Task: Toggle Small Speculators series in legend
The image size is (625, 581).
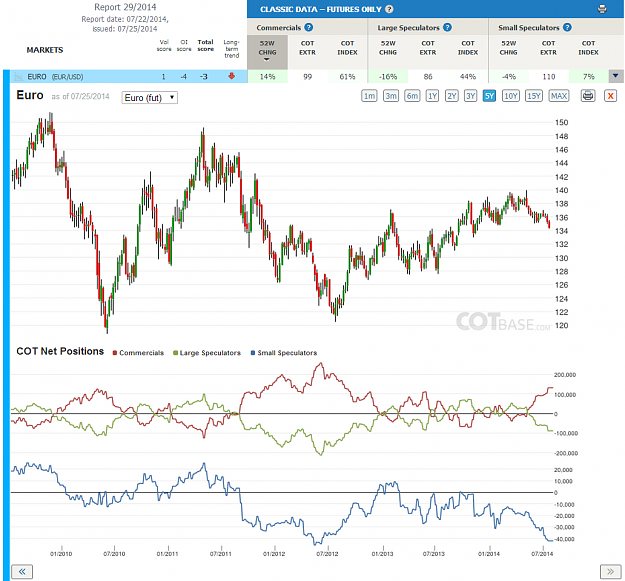Action: [284, 353]
